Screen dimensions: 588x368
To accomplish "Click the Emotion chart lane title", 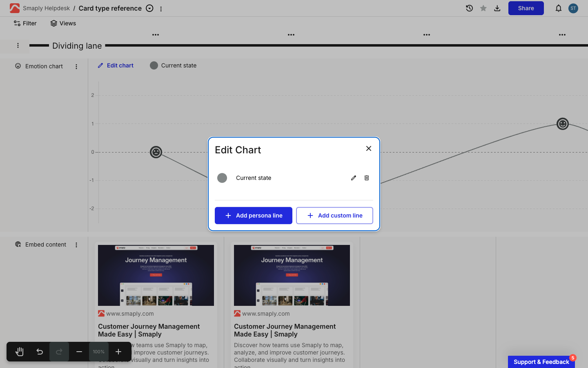I will (44, 66).
